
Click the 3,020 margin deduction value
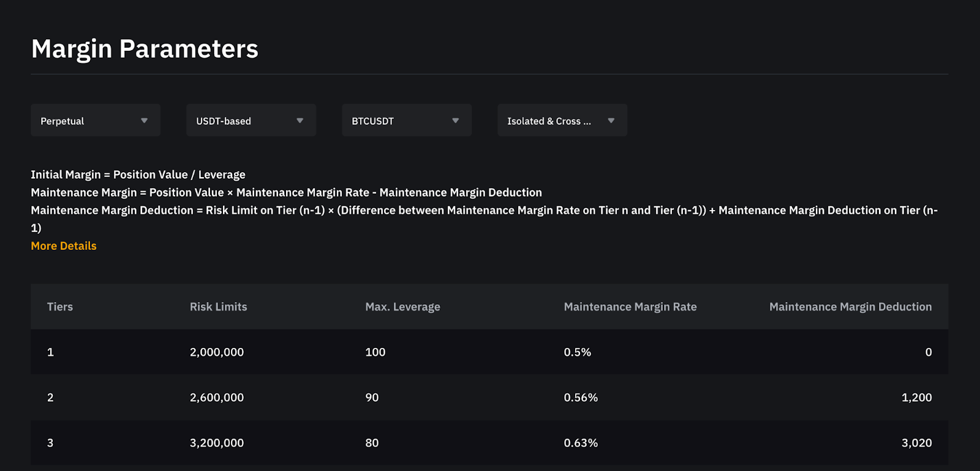pos(916,443)
